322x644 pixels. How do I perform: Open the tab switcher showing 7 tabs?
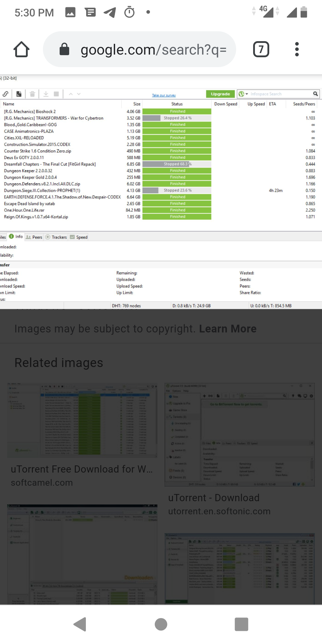[x=261, y=49]
